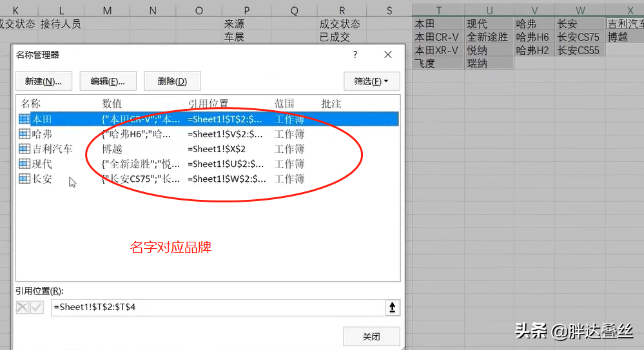Click the reference =Sheet1!$U$2:$... in 现代 row

click(x=226, y=164)
